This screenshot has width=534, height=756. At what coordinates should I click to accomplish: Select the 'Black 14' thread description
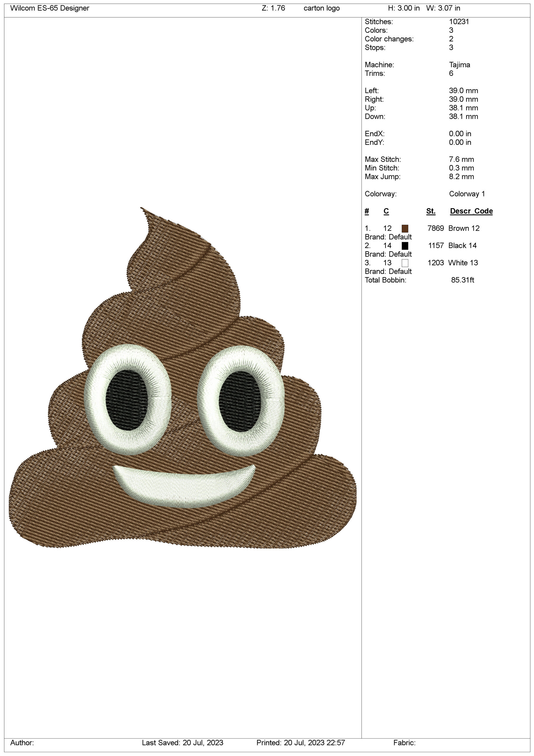pos(462,245)
